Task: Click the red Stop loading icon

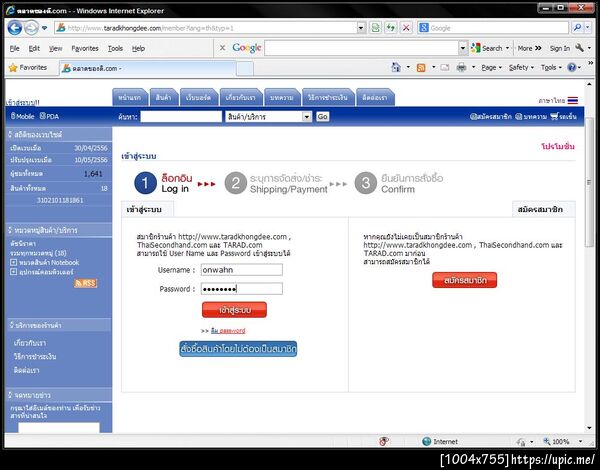Action: pos(406,28)
